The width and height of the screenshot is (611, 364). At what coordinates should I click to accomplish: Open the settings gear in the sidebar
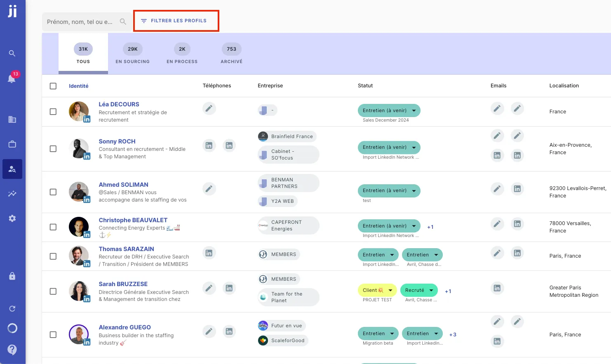(12, 218)
